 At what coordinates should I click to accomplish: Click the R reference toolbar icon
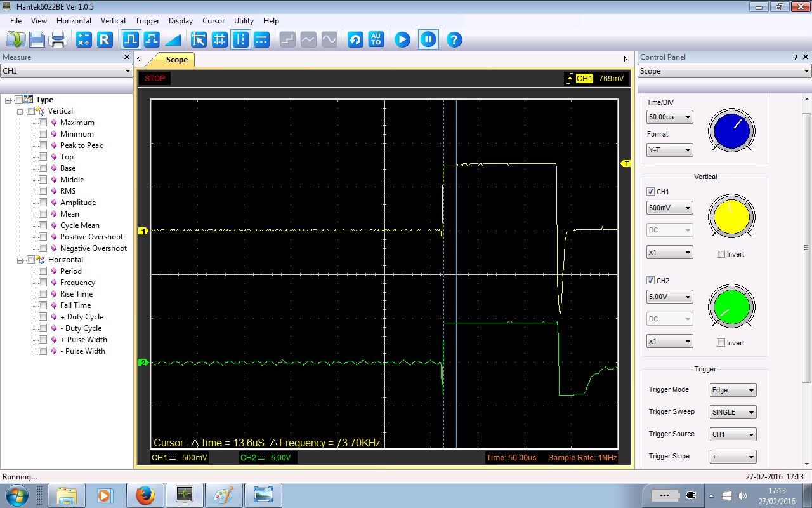point(105,40)
